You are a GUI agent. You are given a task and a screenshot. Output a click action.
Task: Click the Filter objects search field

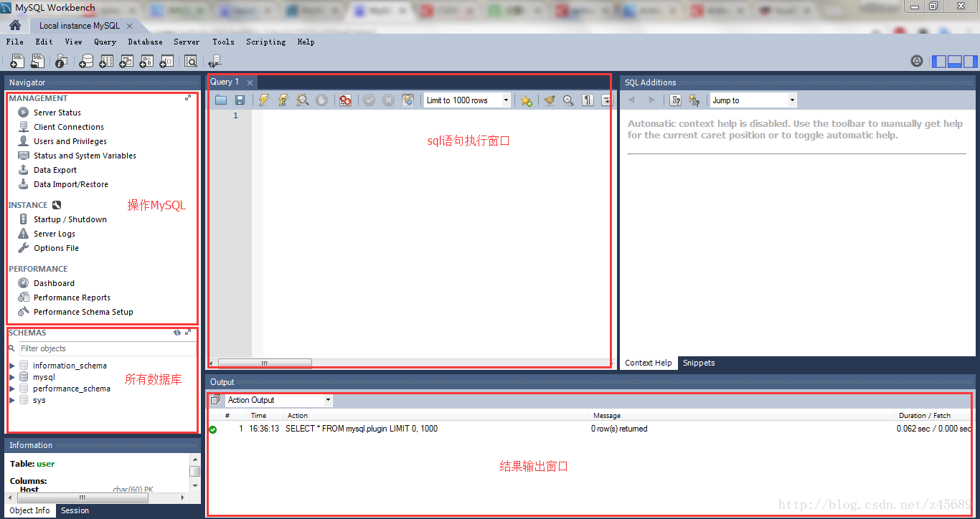pos(108,348)
